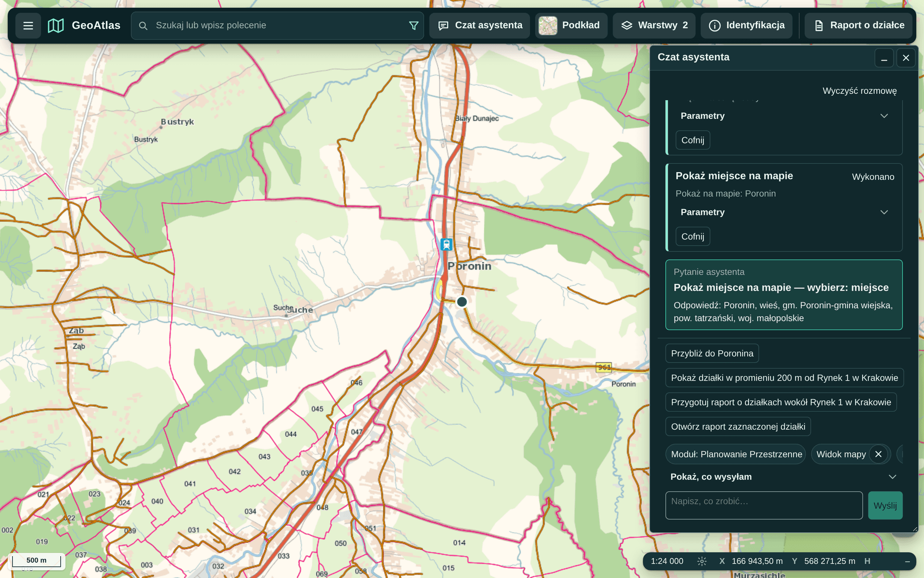
Task: Select suggestion Przygotuj raport o działkach
Action: click(781, 402)
